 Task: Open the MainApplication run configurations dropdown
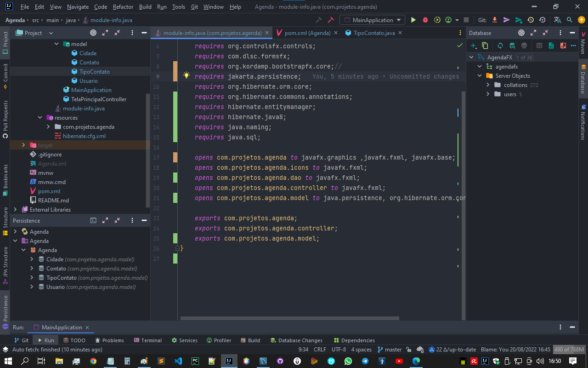pyautogui.click(x=372, y=20)
